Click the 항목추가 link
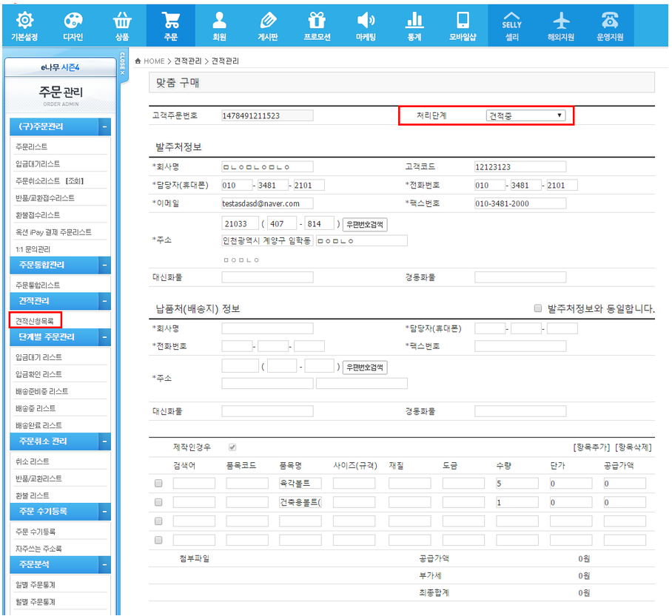 [591, 447]
